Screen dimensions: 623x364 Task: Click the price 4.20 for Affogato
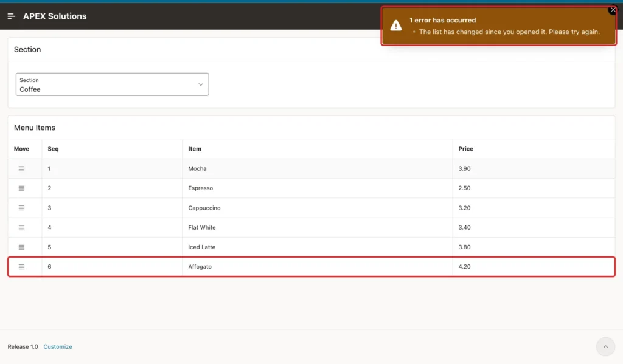tap(464, 267)
